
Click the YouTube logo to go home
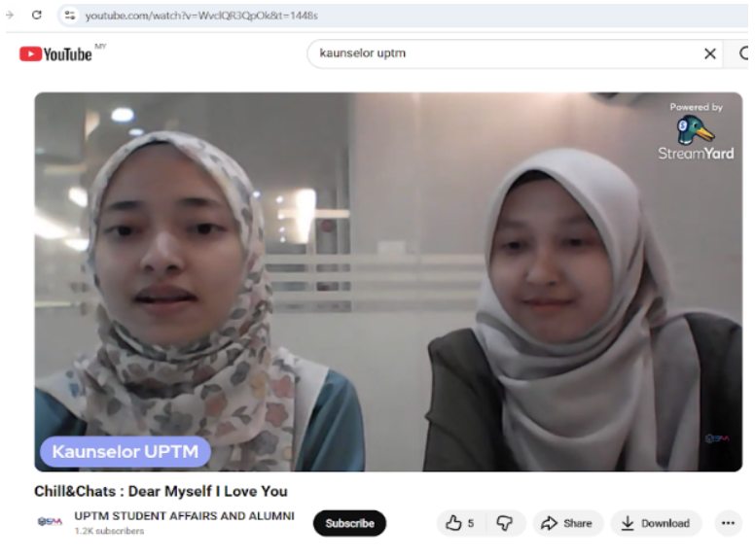[56, 53]
